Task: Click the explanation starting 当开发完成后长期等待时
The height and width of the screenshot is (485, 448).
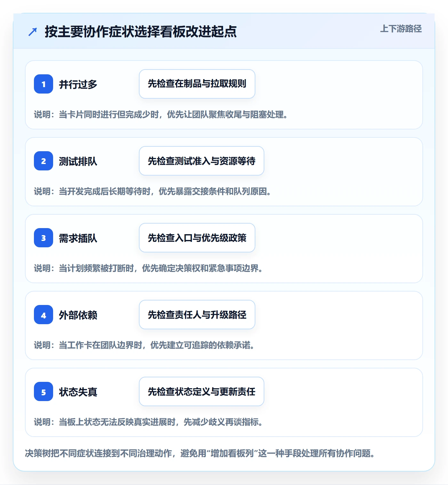Action: [x=152, y=191]
